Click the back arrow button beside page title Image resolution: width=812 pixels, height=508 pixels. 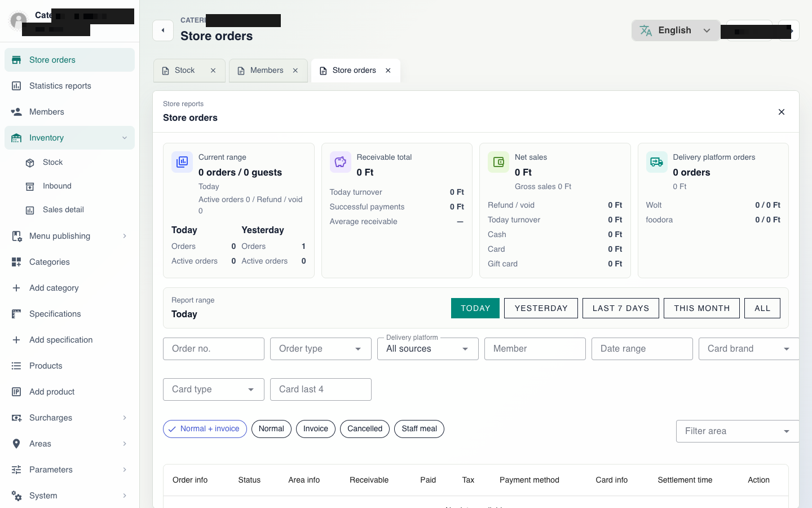(x=163, y=30)
